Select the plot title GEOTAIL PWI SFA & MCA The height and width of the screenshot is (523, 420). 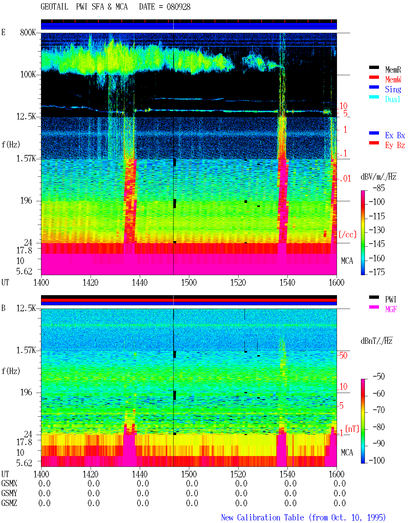[84, 7]
